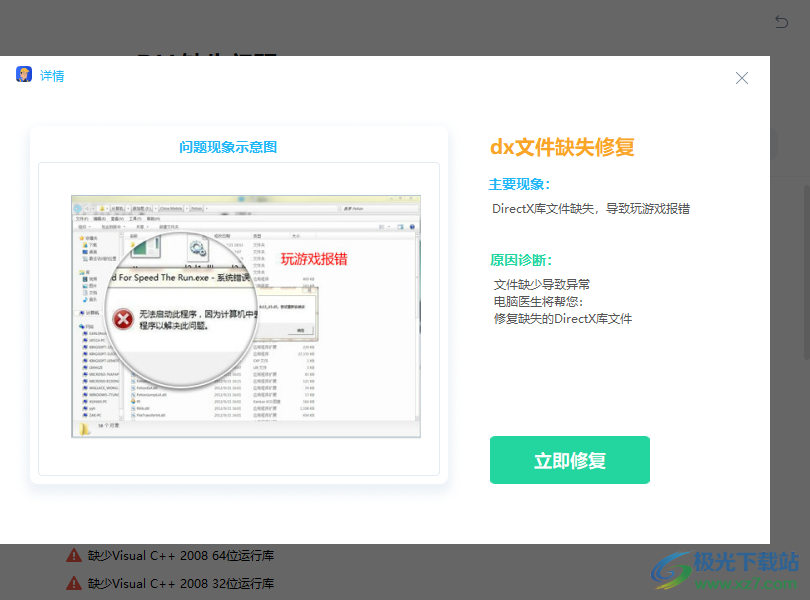Click the doctor app icon beside 详情
The height and width of the screenshot is (600, 810).
pyautogui.click(x=24, y=75)
